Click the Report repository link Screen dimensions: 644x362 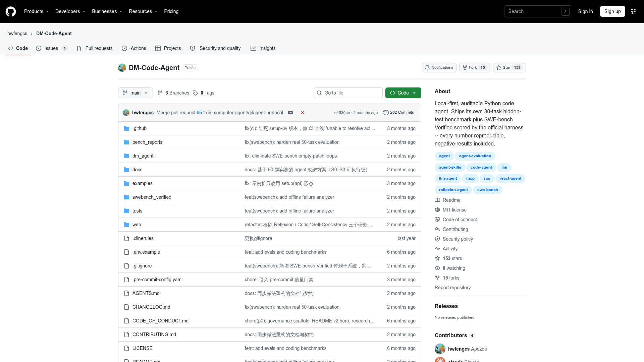[452, 288]
